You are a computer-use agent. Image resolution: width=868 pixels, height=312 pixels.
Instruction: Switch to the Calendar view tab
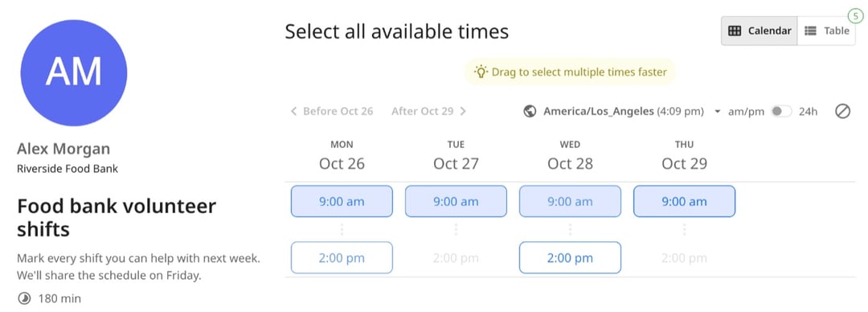coord(759,31)
